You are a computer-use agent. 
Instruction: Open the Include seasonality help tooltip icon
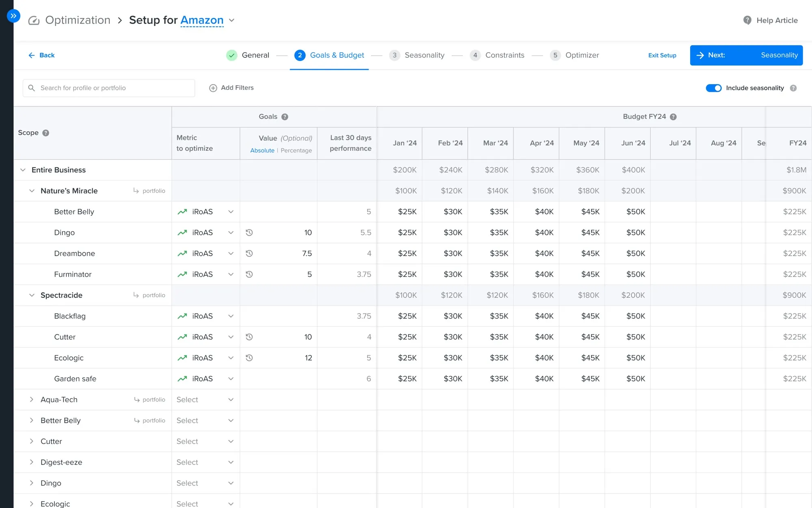click(x=793, y=88)
